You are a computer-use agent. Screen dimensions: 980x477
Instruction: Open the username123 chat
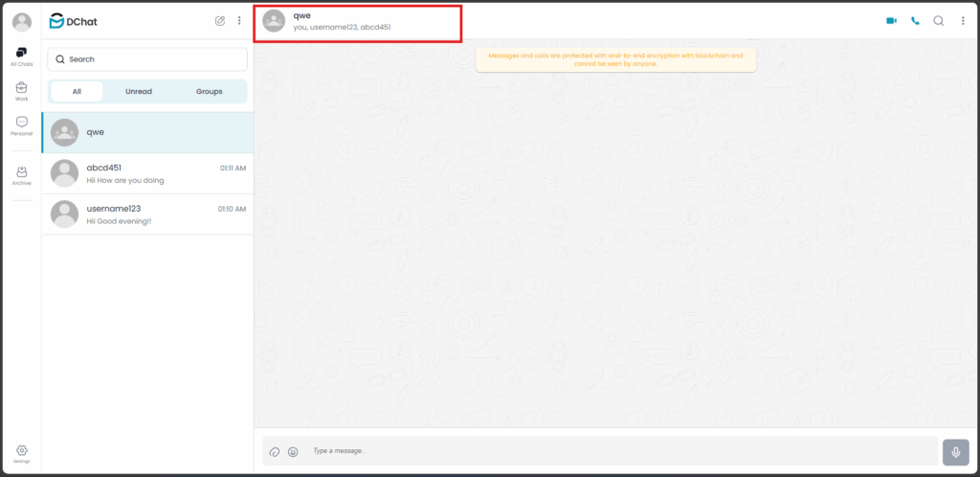[148, 215]
